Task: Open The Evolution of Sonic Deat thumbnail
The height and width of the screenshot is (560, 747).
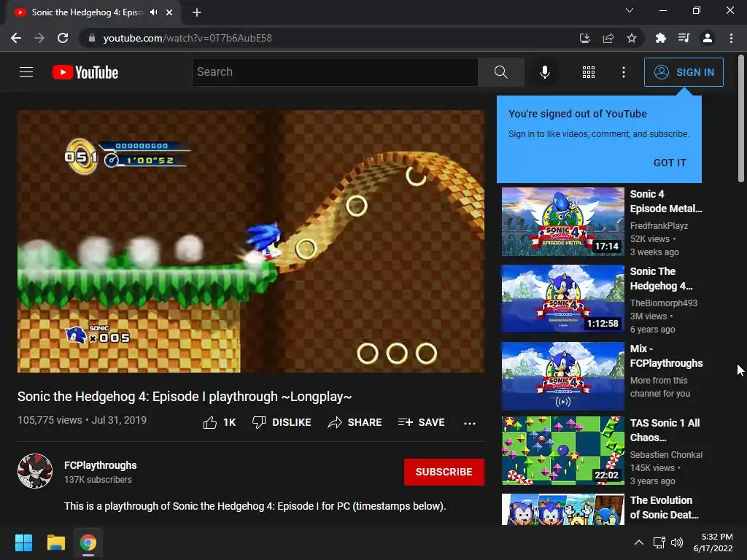Action: point(562,509)
